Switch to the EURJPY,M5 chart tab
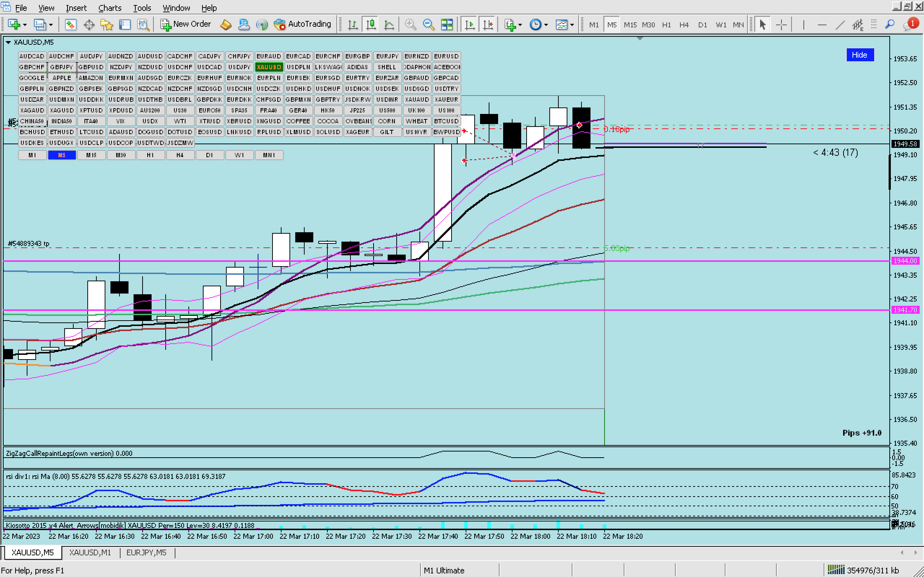The width and height of the screenshot is (924, 577). (x=146, y=552)
